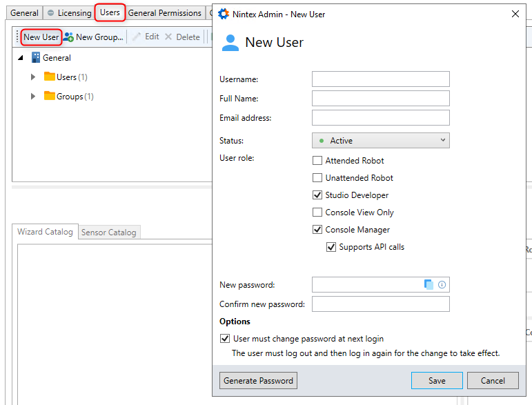Click the New User toolbar button
This screenshot has height=405, width=532.
pos(41,37)
